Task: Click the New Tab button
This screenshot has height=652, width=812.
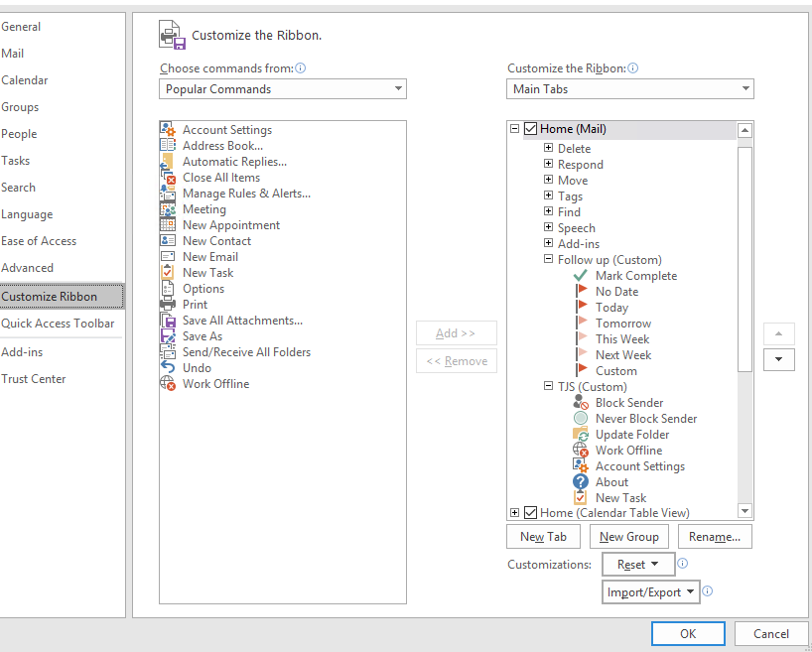Action: 543,537
